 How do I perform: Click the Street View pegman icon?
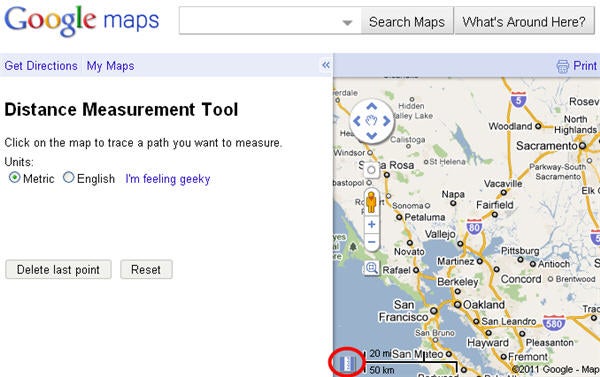[371, 202]
